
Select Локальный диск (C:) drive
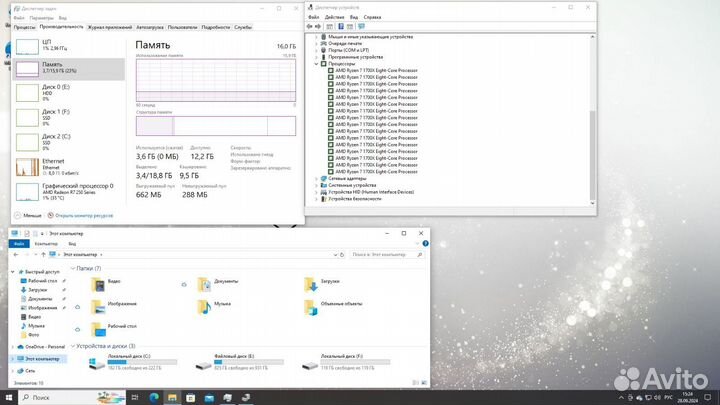(133, 362)
